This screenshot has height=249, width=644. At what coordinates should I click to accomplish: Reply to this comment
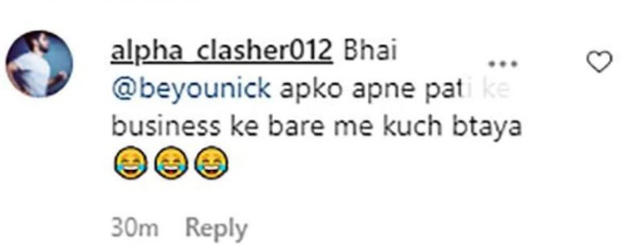pos(216,228)
